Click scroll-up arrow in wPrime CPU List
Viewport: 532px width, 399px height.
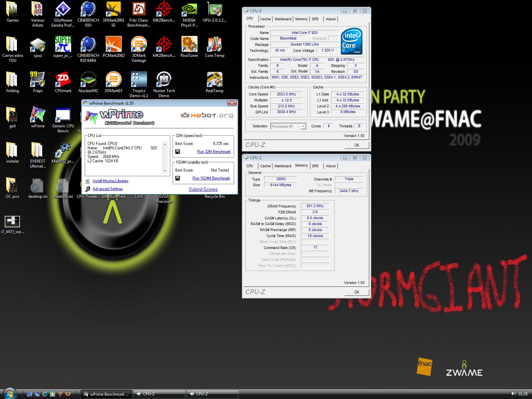165,144
